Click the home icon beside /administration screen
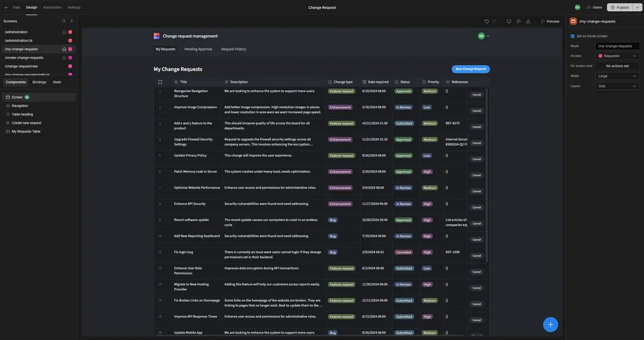 [x=64, y=32]
